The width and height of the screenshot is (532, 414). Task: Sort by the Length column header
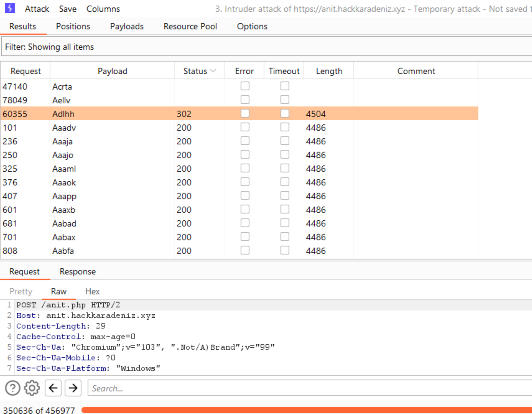329,71
